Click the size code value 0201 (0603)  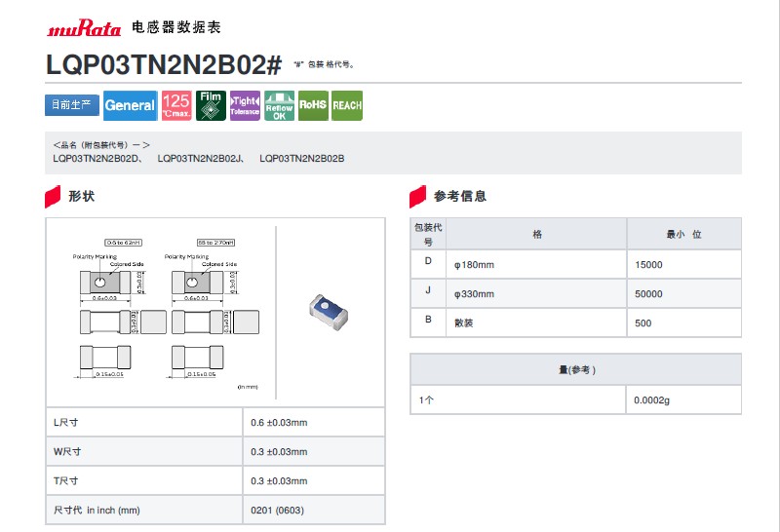[x=278, y=511]
